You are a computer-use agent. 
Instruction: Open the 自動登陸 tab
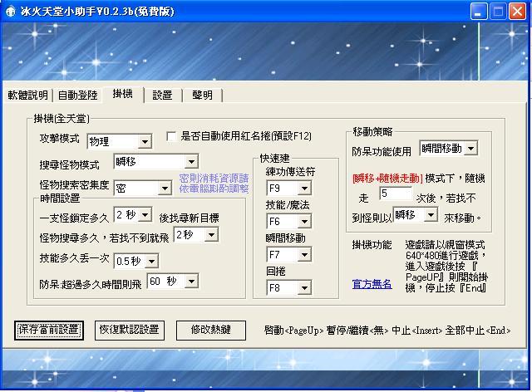coord(77,95)
